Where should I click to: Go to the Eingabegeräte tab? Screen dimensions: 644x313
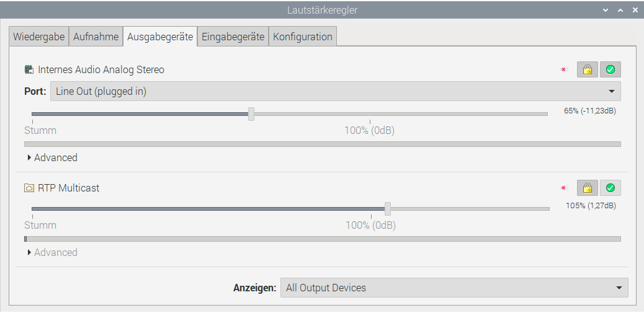pos(233,37)
